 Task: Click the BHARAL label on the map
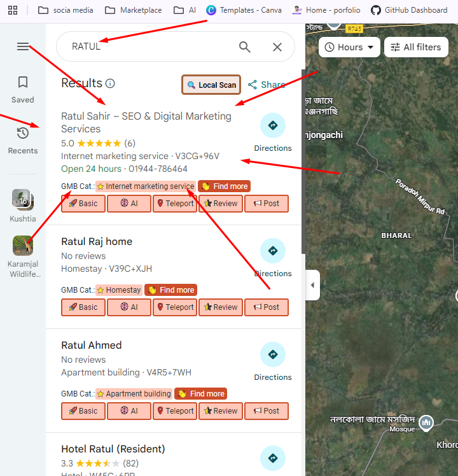coord(397,235)
